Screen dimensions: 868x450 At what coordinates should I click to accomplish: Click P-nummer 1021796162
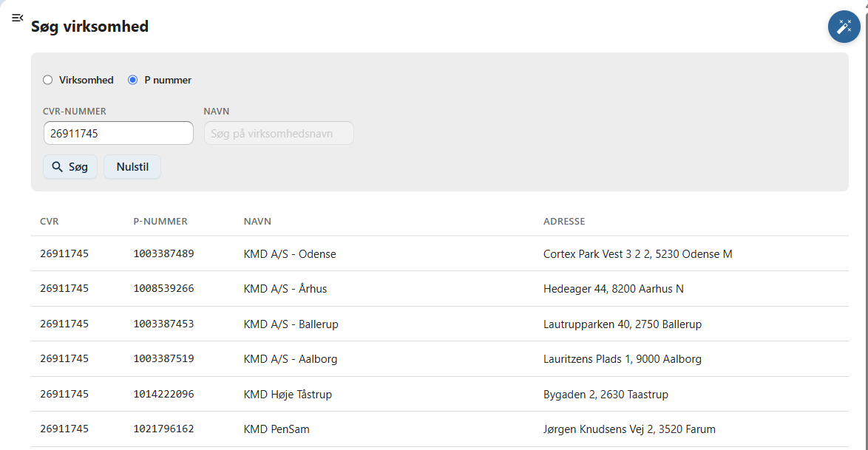pos(164,429)
